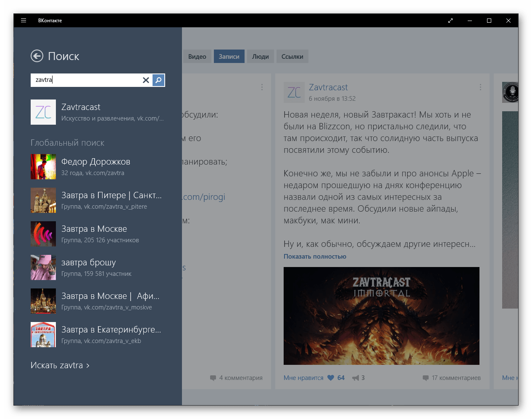Open завтра брошу group
This screenshot has height=419, width=532.
pos(98,267)
